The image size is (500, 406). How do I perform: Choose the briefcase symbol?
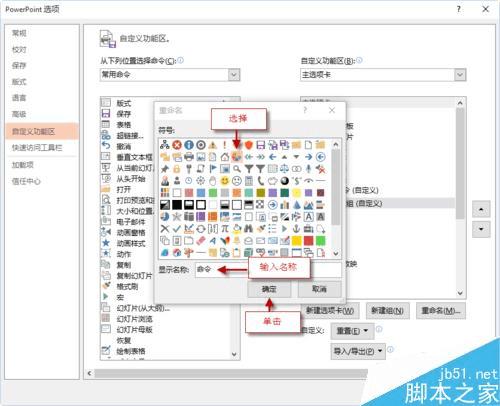point(308,229)
